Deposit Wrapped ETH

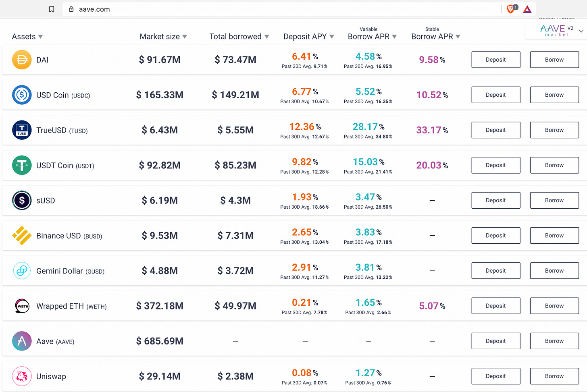[496, 306]
